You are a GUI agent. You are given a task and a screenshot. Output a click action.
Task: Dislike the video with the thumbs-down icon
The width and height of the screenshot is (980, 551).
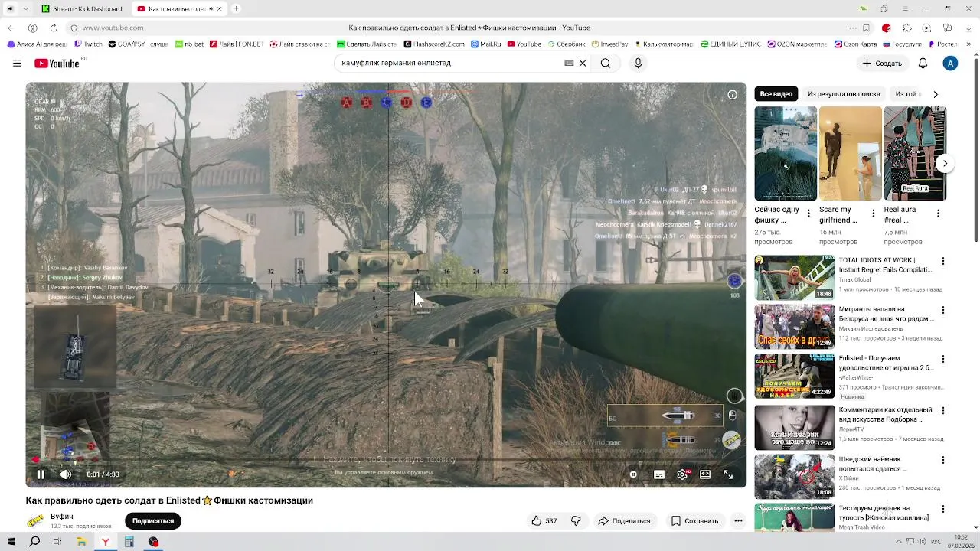point(576,521)
